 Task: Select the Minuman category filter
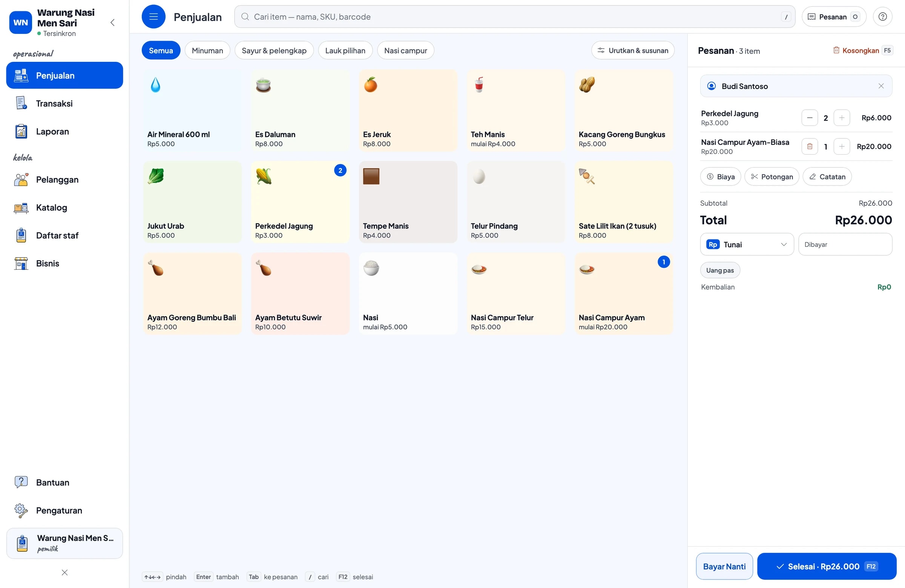click(207, 50)
